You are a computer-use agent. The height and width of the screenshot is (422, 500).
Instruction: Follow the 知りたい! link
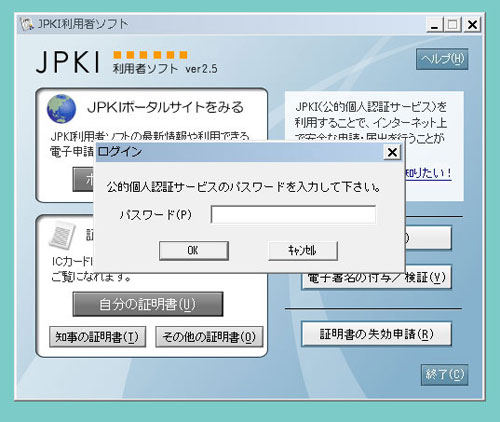(428, 173)
